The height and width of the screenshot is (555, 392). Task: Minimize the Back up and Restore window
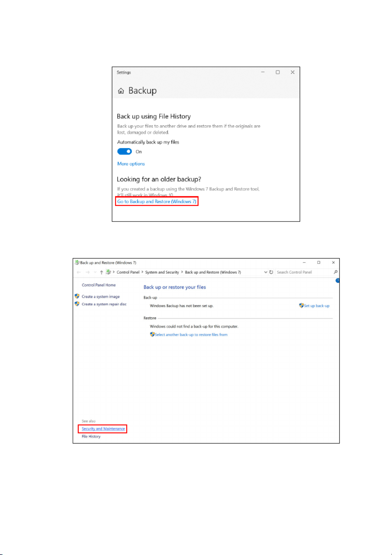coord(304,262)
